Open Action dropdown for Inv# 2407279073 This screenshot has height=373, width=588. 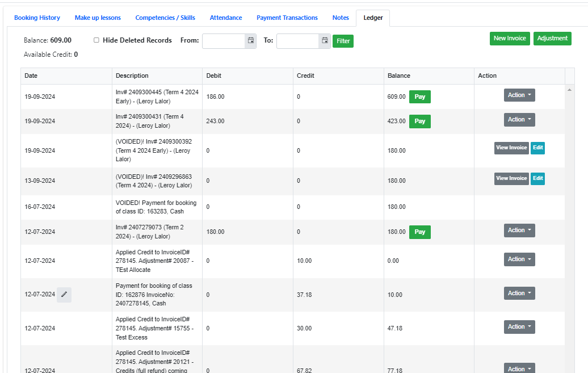pyautogui.click(x=519, y=230)
